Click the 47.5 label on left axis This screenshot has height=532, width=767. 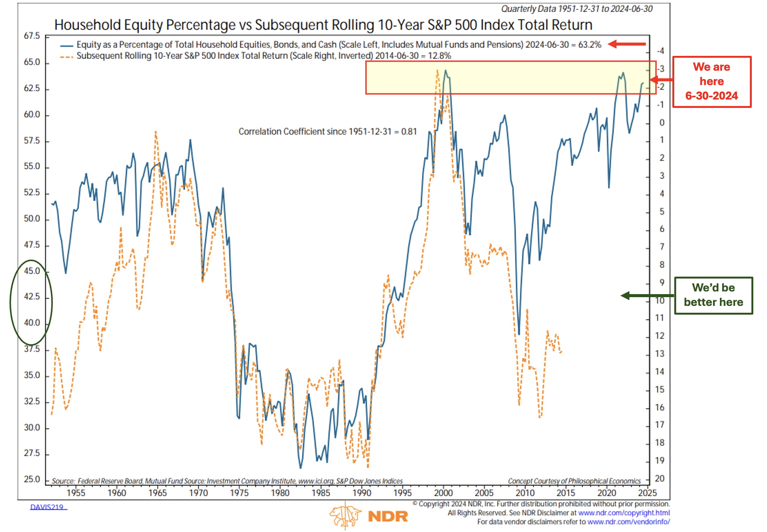click(x=32, y=245)
